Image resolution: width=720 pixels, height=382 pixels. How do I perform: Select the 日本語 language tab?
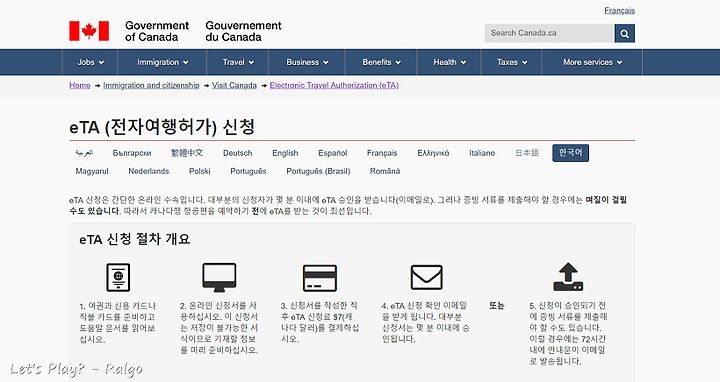527,153
